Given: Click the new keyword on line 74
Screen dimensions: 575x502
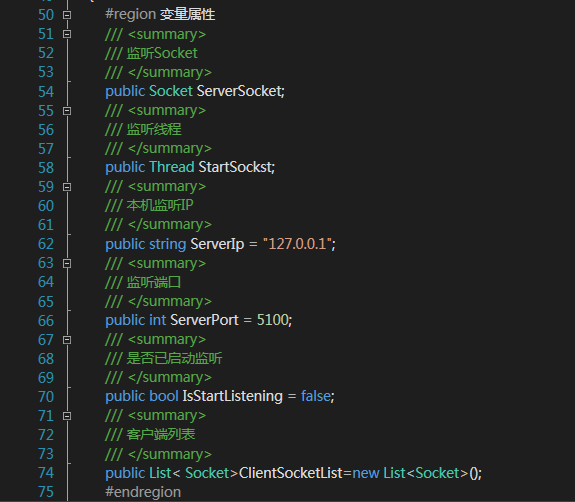Looking at the screenshot, I should click(366, 473).
